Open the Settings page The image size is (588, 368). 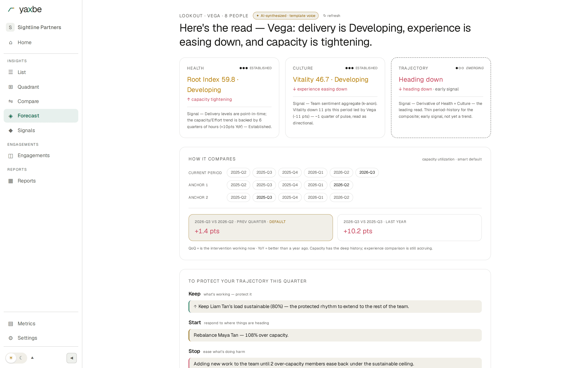pos(41,338)
